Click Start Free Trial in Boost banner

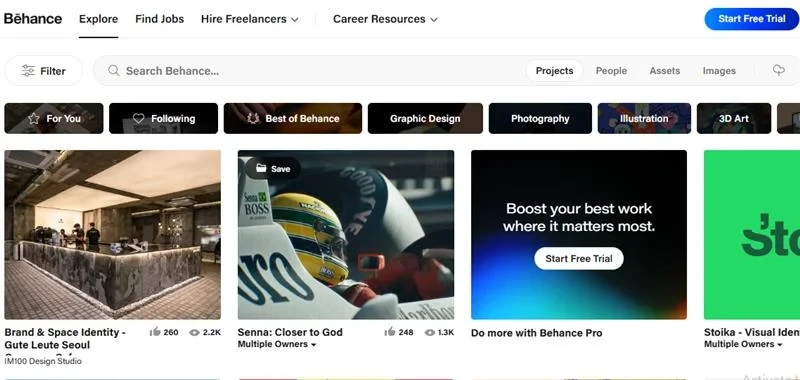579,259
